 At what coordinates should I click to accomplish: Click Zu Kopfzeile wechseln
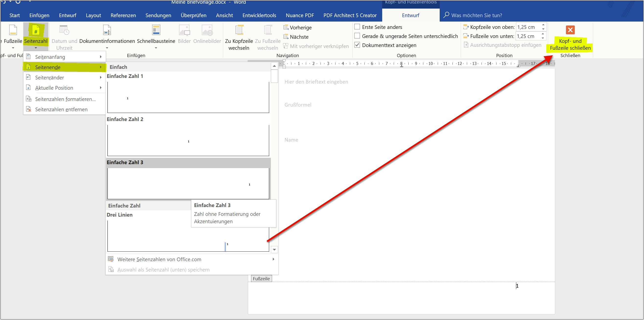point(239,37)
